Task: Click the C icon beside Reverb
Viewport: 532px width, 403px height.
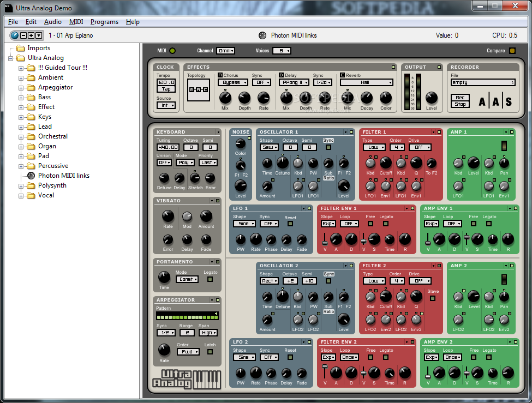Action: [x=342, y=75]
